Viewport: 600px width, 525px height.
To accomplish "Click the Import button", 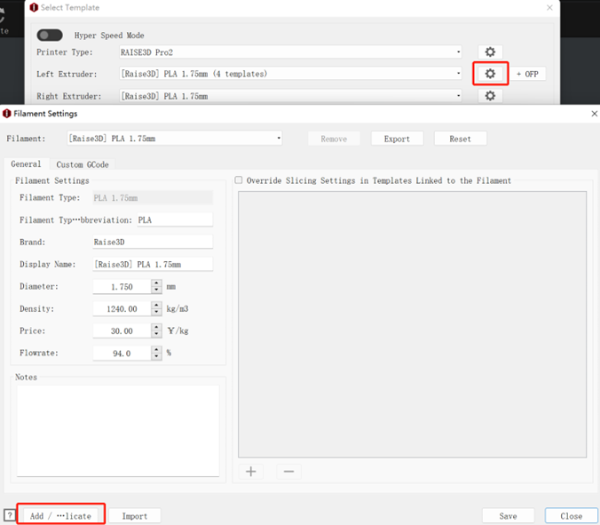I will click(134, 516).
